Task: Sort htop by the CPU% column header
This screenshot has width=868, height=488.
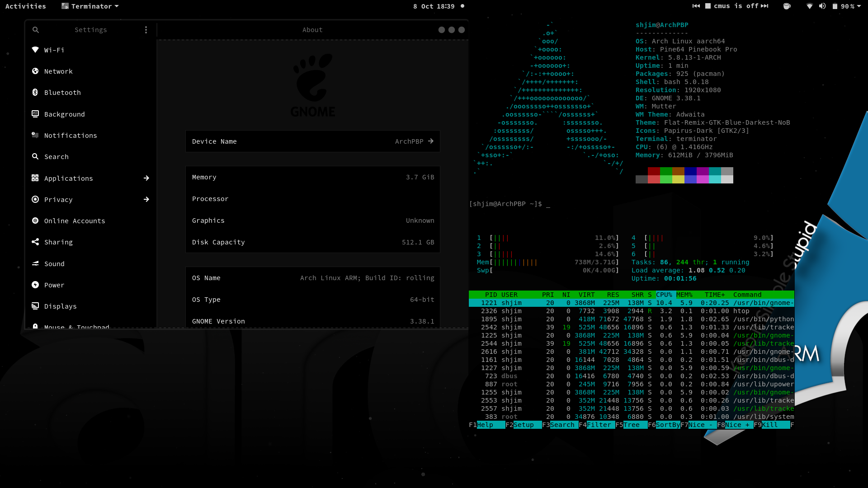Action: [x=664, y=295]
